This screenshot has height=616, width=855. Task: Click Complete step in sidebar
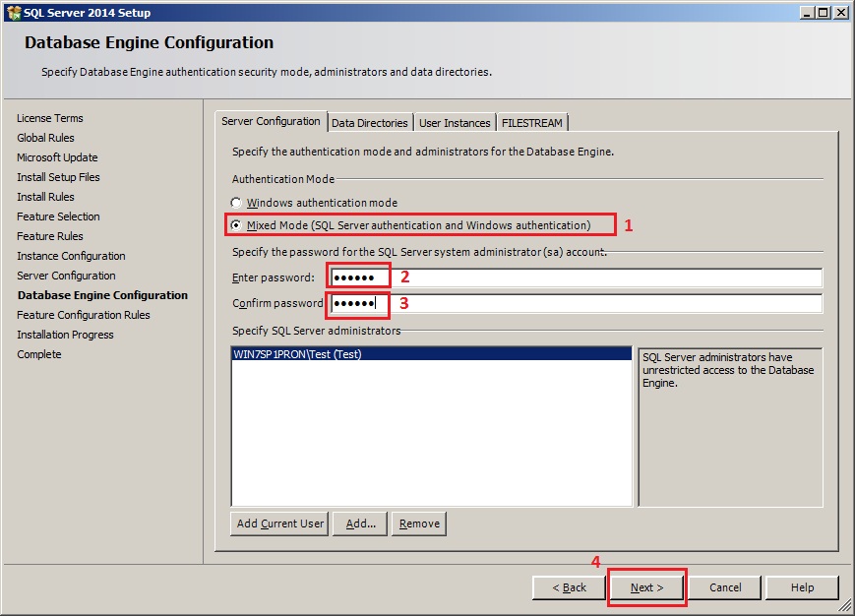(39, 354)
